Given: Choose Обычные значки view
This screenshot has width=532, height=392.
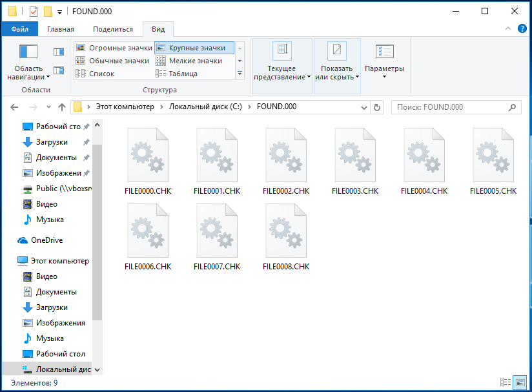Looking at the screenshot, I should tap(112, 61).
